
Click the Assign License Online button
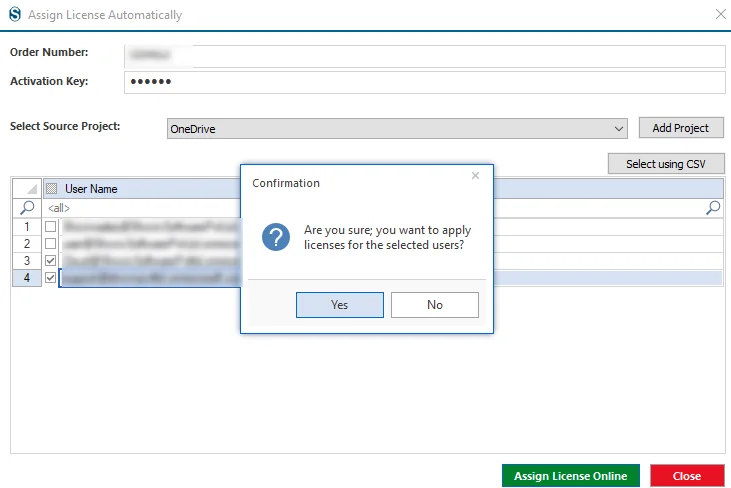click(x=571, y=476)
